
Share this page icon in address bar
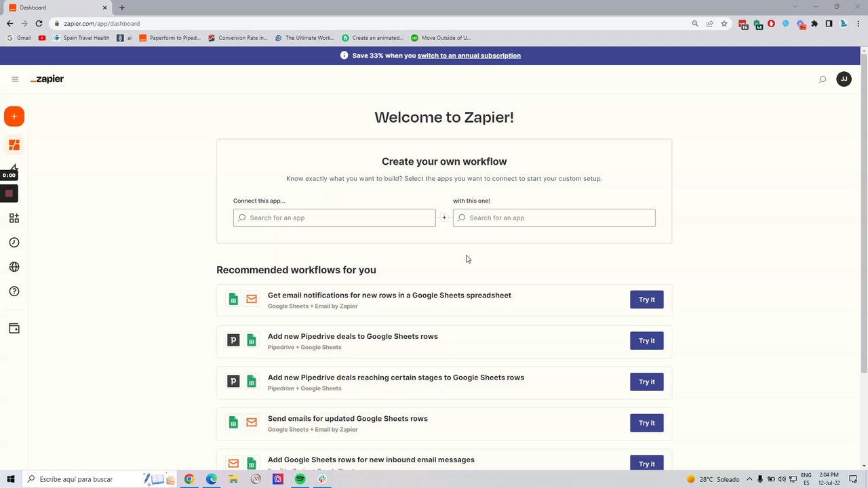point(710,23)
